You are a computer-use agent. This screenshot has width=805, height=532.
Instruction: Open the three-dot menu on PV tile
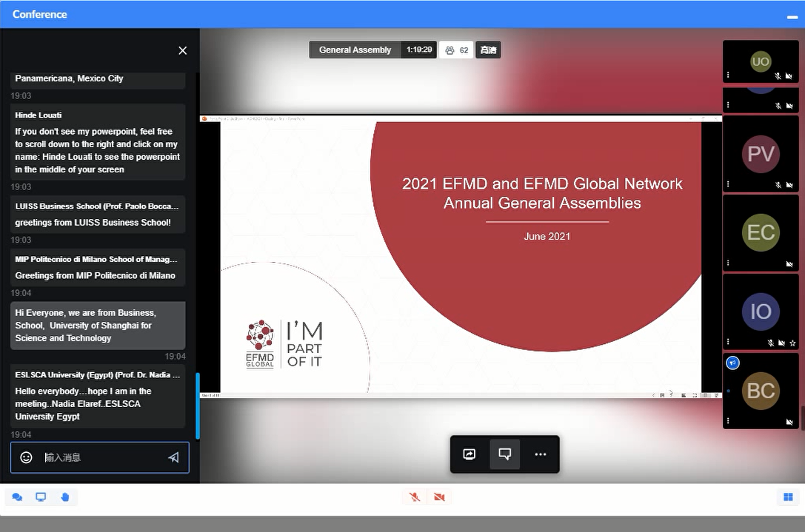[728, 183]
